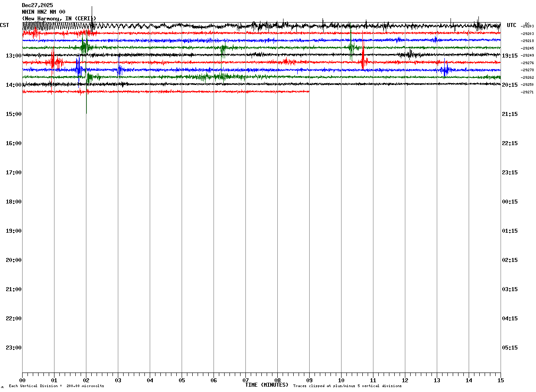Select the -29276 DC offset value
The image size is (536, 392).
528,63
